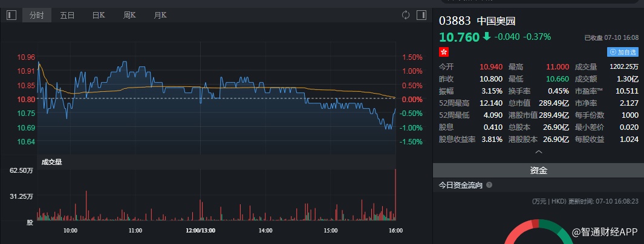Open the 月K monthly candlestick tab

(160, 15)
